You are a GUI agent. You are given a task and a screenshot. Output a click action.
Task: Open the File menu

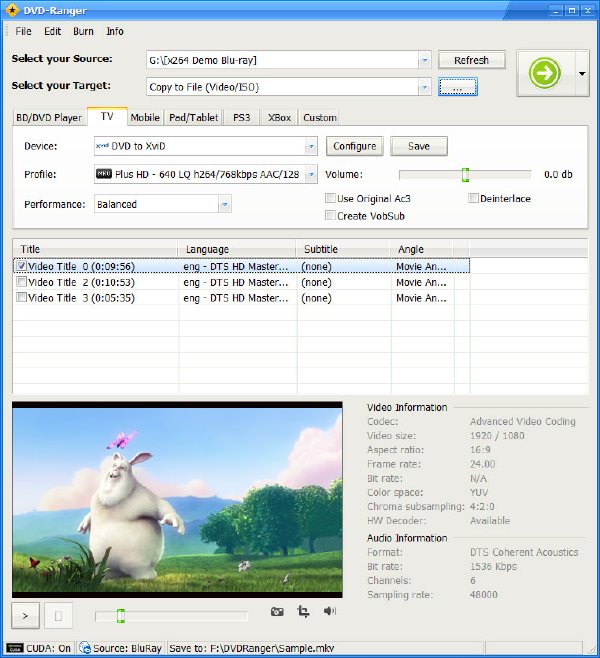pyautogui.click(x=23, y=31)
